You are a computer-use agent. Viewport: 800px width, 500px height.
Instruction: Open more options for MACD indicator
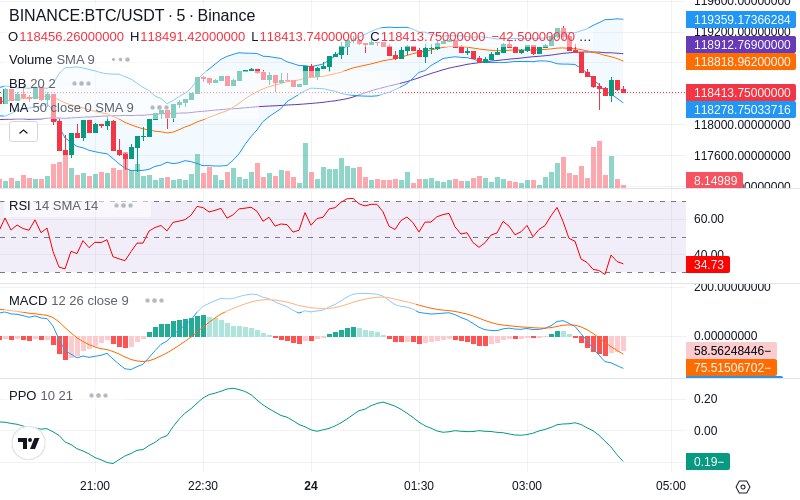(x=154, y=300)
